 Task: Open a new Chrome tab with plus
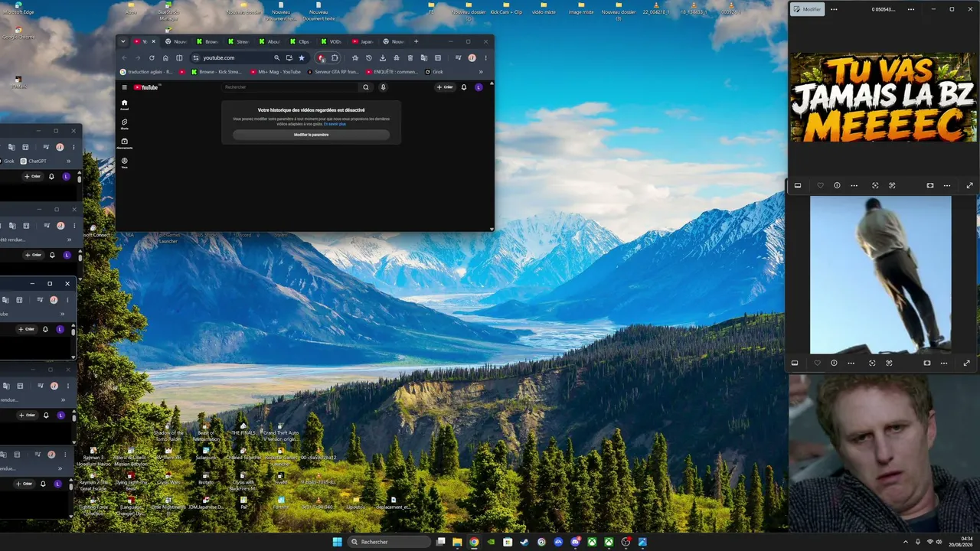pos(416,41)
